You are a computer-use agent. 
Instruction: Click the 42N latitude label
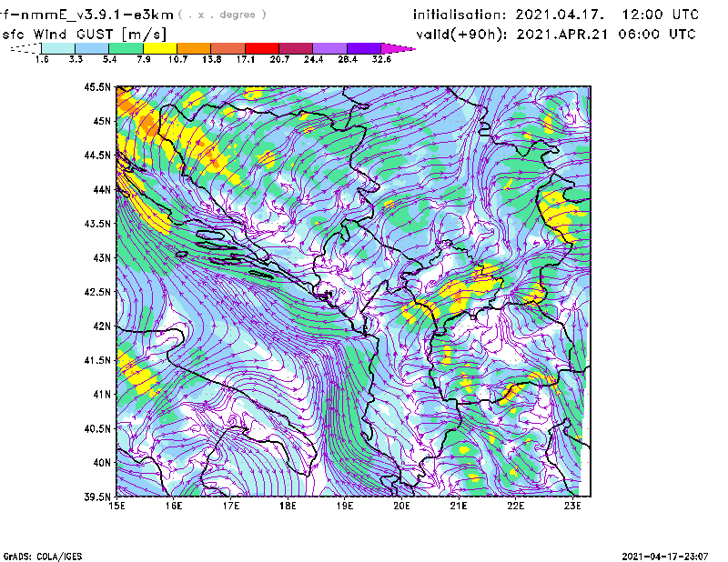(102, 326)
